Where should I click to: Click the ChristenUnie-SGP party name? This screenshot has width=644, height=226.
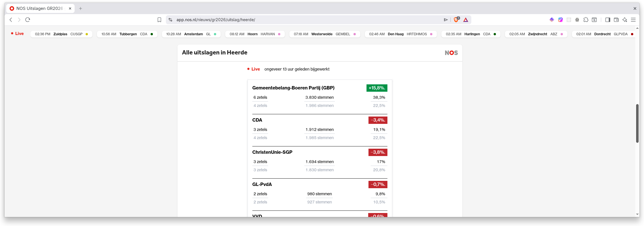point(272,152)
